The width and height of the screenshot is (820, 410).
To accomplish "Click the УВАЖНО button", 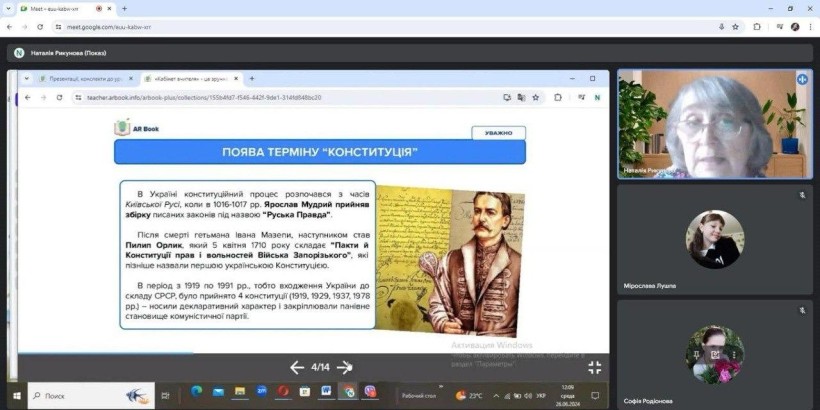I will (x=498, y=133).
